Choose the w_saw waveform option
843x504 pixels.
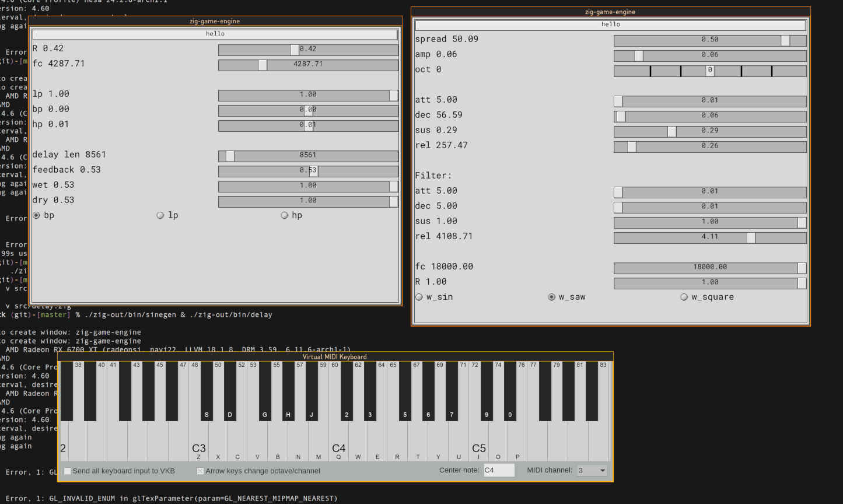pos(552,297)
